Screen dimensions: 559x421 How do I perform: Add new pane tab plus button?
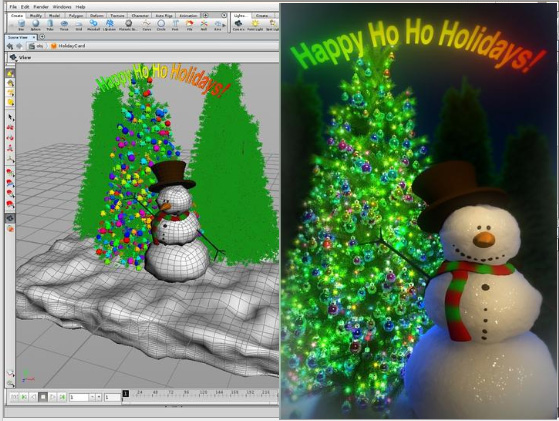[x=42, y=37]
